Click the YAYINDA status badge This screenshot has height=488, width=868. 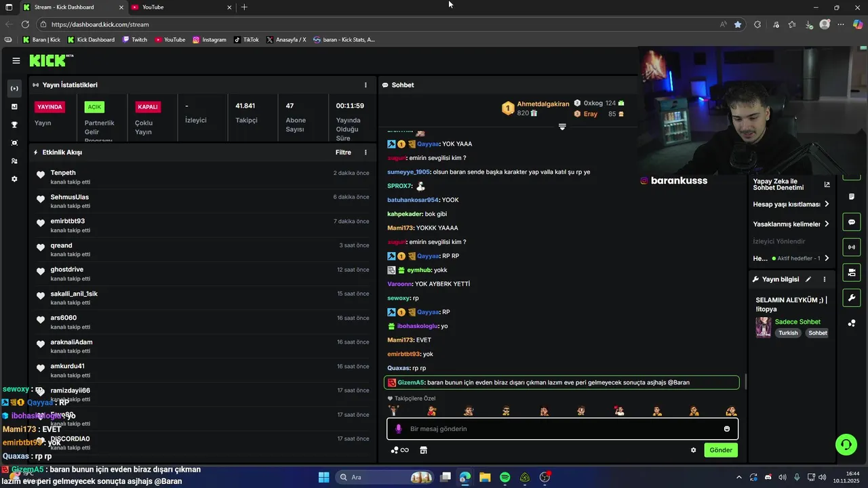[50, 107]
